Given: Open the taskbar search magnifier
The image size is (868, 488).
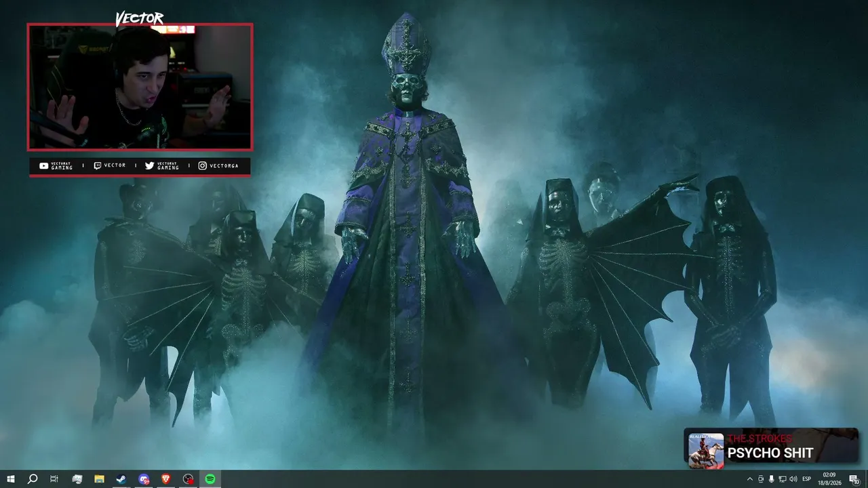Looking at the screenshot, I should click(33, 479).
